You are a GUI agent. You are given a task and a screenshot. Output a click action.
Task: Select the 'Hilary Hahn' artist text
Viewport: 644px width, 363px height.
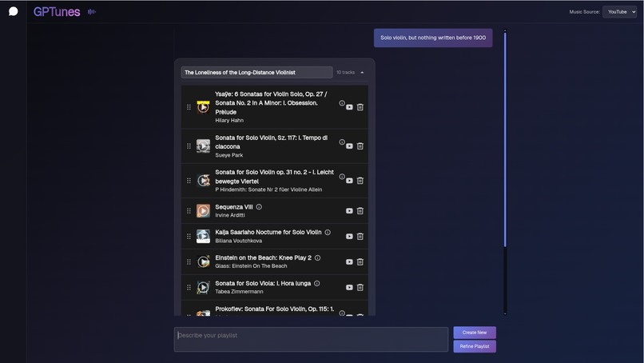tap(229, 121)
